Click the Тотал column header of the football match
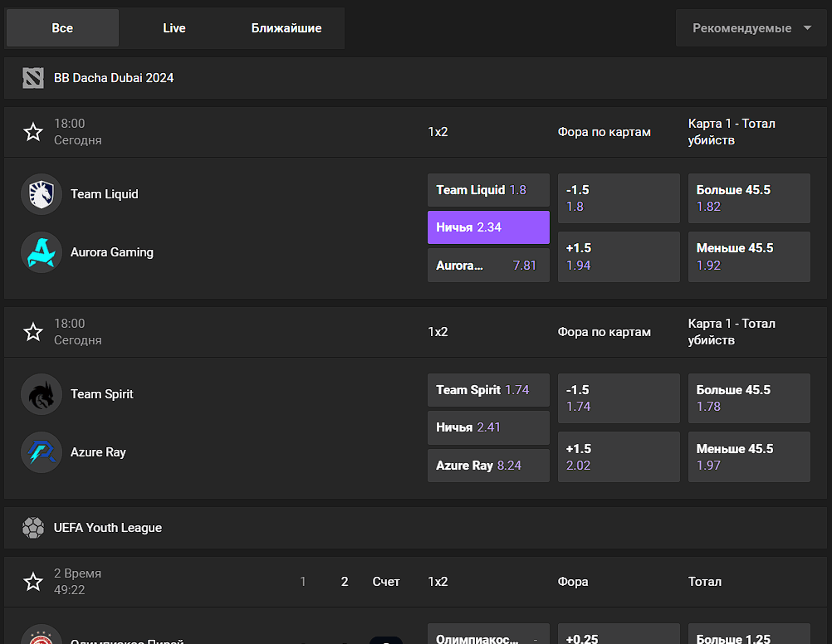 click(x=705, y=582)
